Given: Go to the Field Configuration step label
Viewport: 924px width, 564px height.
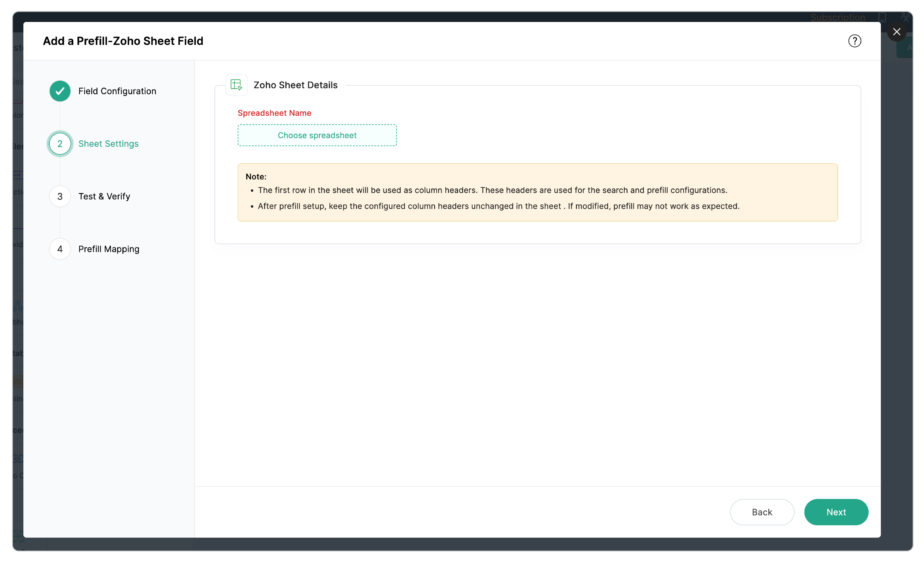Looking at the screenshot, I should pyautogui.click(x=117, y=91).
